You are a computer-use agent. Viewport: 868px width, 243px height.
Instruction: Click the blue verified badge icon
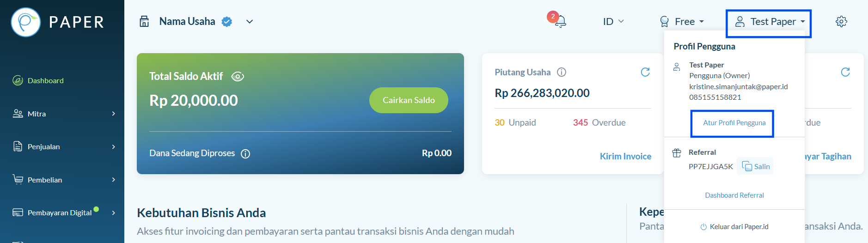[x=226, y=21]
